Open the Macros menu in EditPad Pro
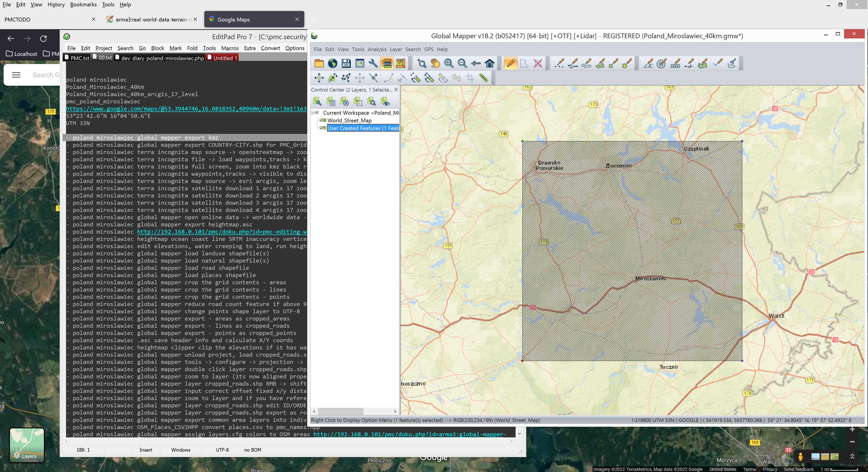This screenshot has height=472, width=868. click(x=230, y=48)
